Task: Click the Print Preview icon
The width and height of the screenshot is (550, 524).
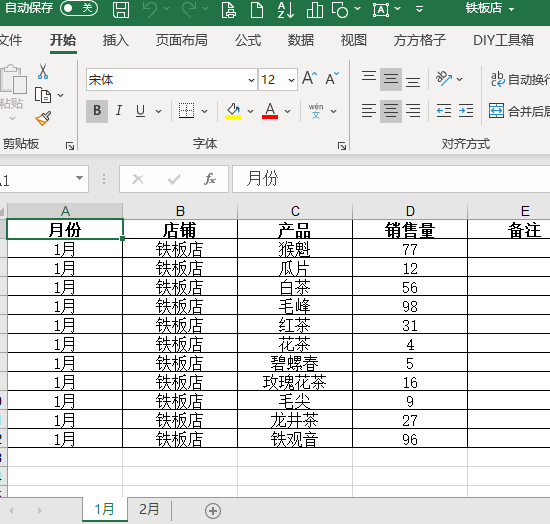Action: [229, 9]
